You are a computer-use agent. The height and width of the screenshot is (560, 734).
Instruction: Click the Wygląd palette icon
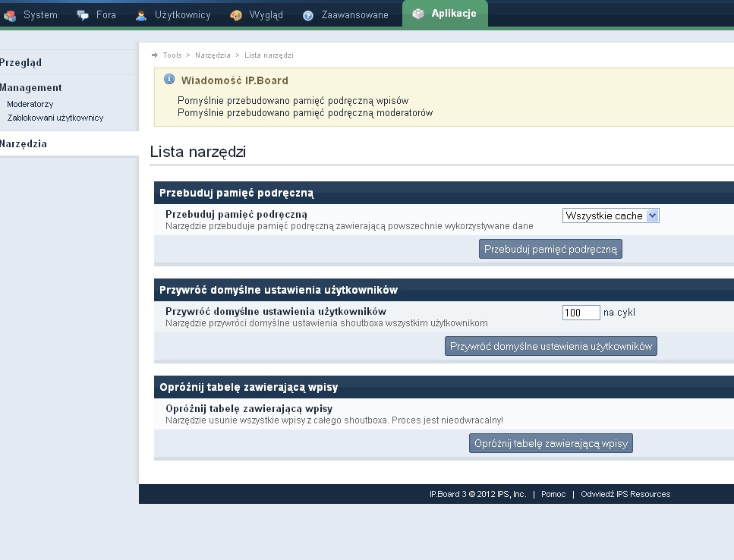[x=236, y=15]
